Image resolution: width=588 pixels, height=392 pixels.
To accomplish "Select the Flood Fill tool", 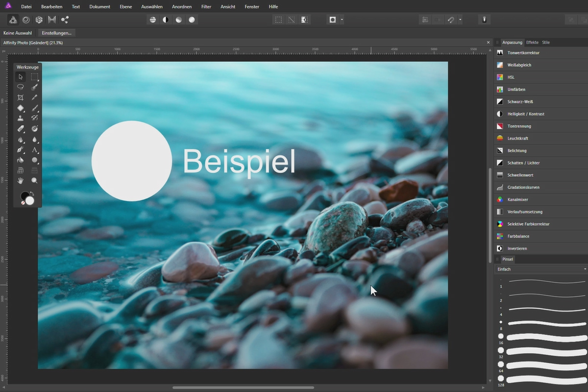I will coord(21,160).
